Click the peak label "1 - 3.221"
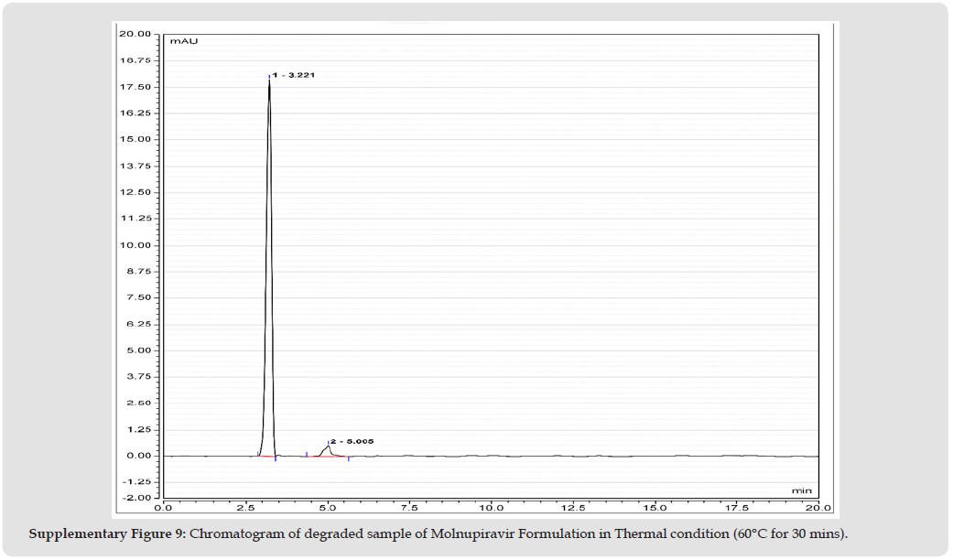 tap(294, 75)
